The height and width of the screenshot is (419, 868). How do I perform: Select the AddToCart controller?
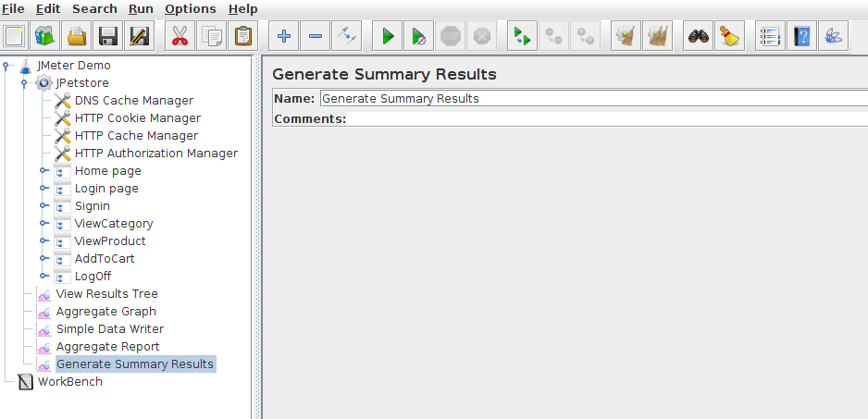point(105,258)
